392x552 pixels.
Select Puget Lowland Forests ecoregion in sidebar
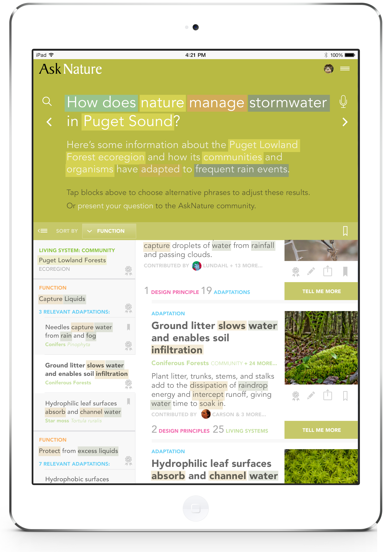click(x=72, y=260)
